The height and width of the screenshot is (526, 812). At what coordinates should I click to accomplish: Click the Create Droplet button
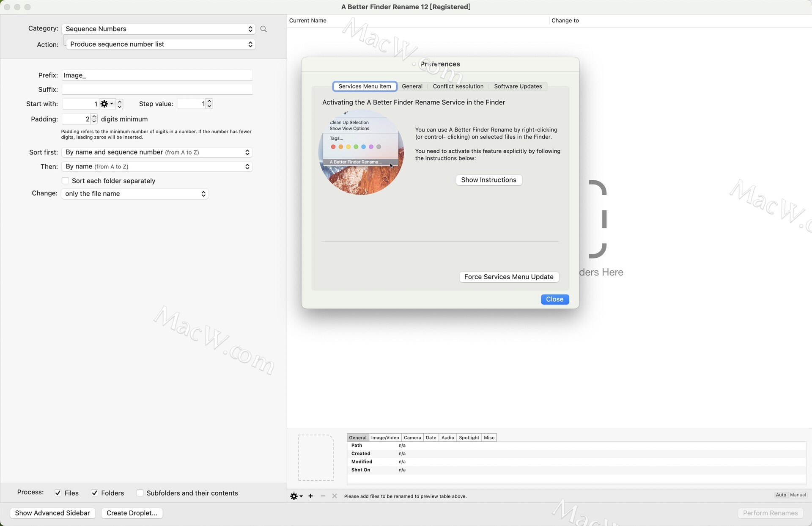132,513
